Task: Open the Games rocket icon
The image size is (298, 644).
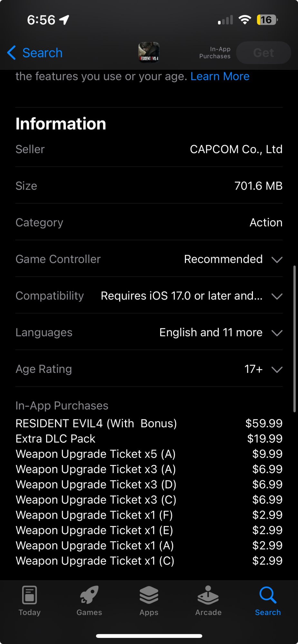Action: point(89,595)
